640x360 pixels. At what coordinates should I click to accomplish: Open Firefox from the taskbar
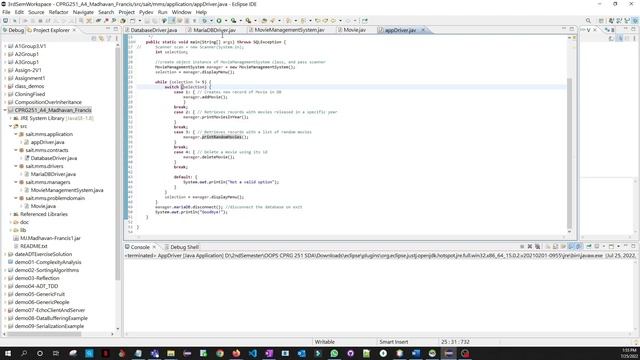click(x=236, y=353)
